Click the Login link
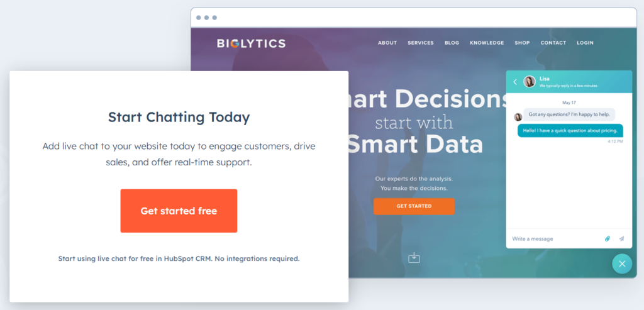Viewport: 644px width, 310px height. pos(585,43)
